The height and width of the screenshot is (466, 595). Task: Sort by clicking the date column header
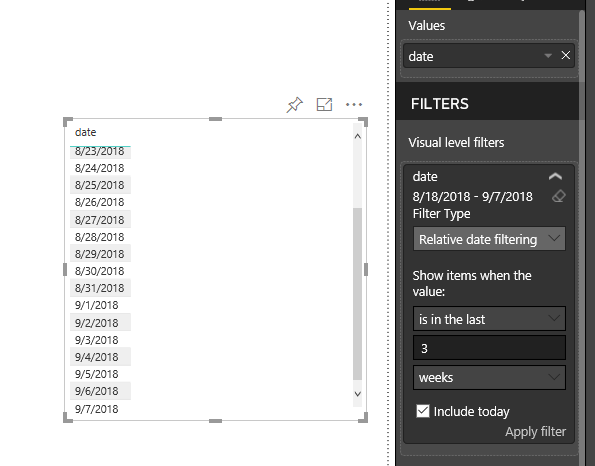click(x=85, y=132)
